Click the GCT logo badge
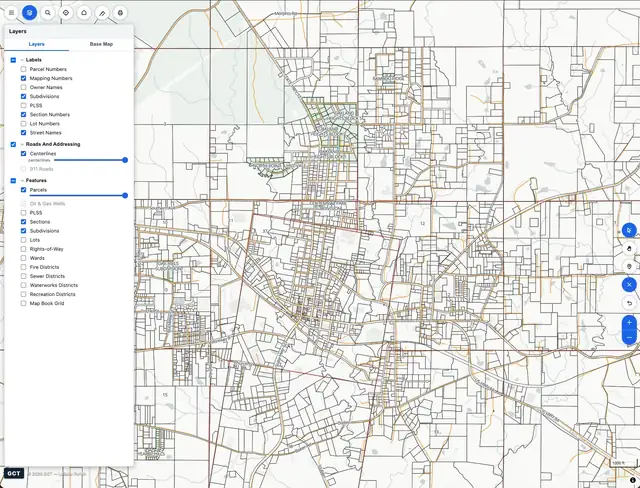Viewport: 640px width, 488px height. click(x=14, y=473)
